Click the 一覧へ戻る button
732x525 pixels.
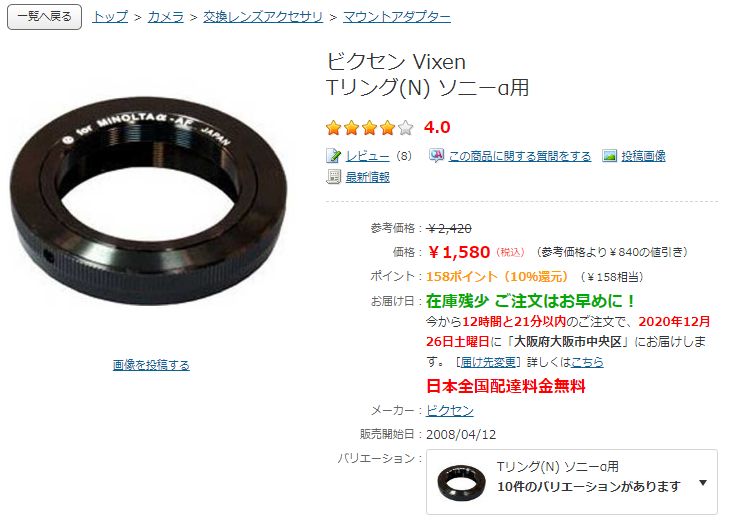45,17
